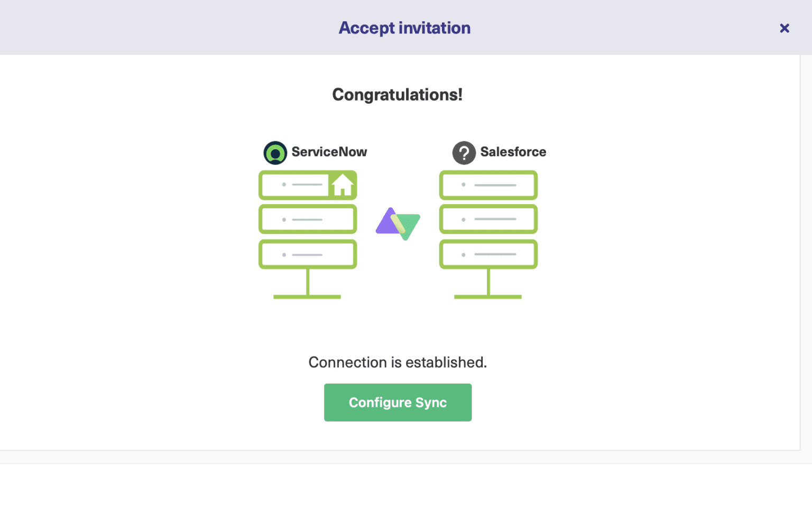Dismiss the dialog via the X icon
The width and height of the screenshot is (812, 518).
tap(784, 28)
